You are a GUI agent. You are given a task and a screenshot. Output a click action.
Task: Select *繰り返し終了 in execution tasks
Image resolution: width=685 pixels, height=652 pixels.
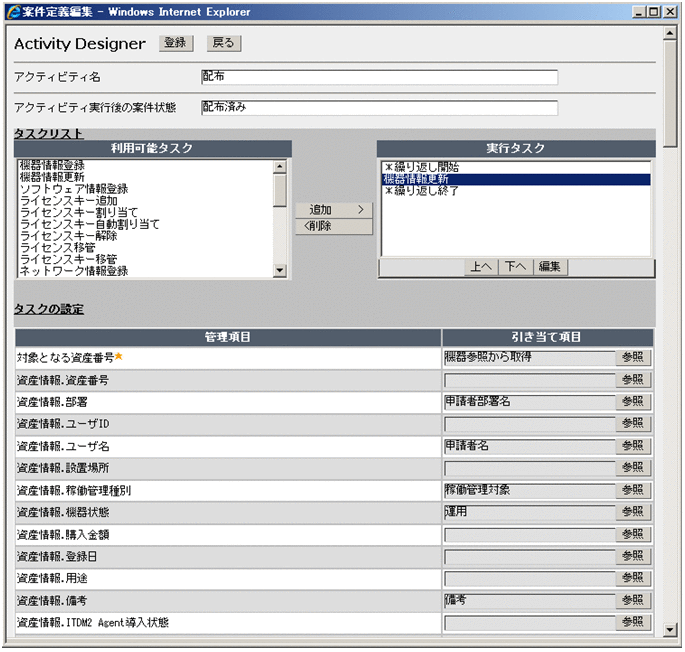click(x=421, y=191)
